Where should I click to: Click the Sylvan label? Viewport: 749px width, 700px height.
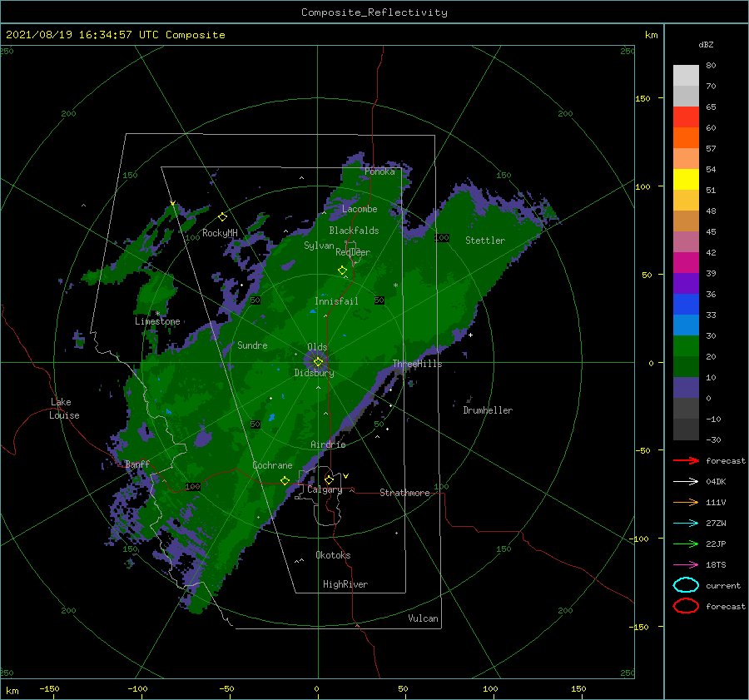click(x=319, y=246)
